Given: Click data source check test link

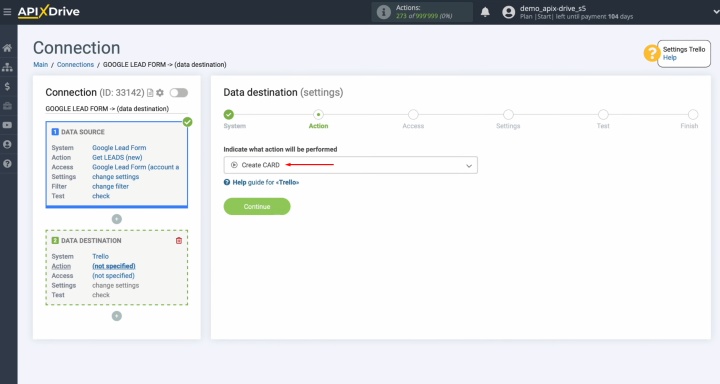Looking at the screenshot, I should tap(101, 196).
